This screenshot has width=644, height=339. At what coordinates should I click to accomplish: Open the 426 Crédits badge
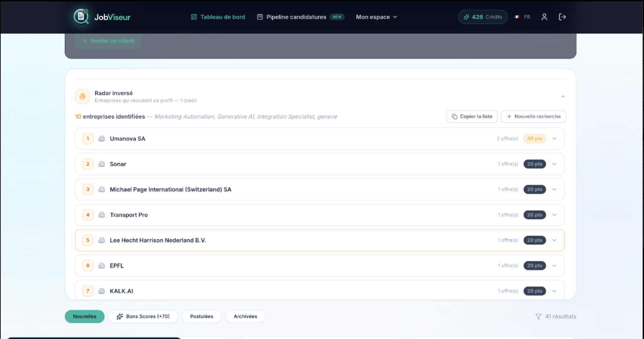[x=483, y=17]
